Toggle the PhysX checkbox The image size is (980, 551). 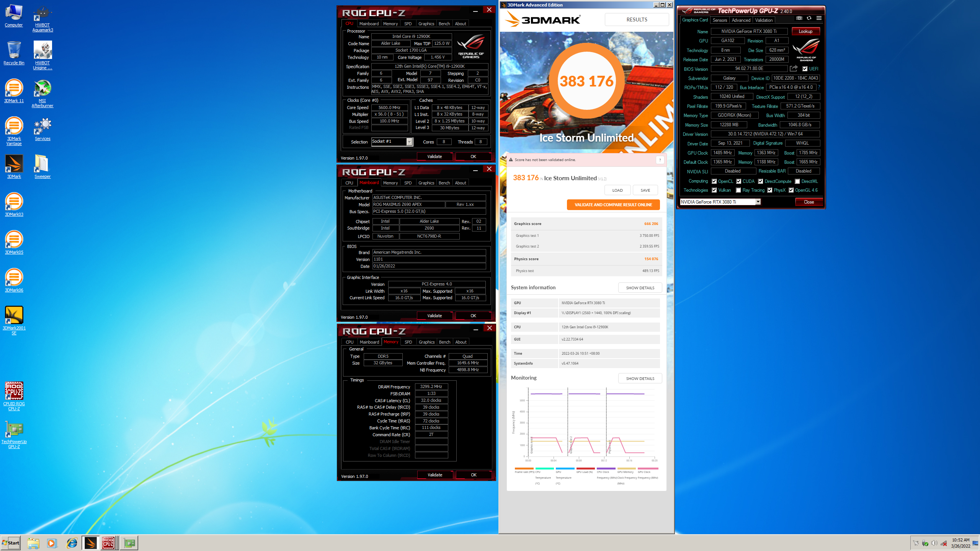point(769,190)
